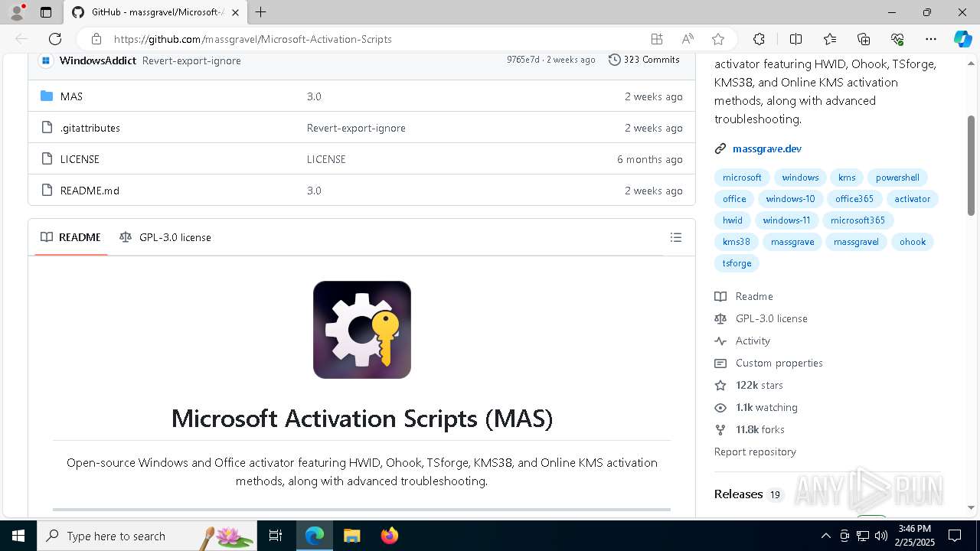
Task: Select the microsoft topic tag
Action: click(742, 178)
